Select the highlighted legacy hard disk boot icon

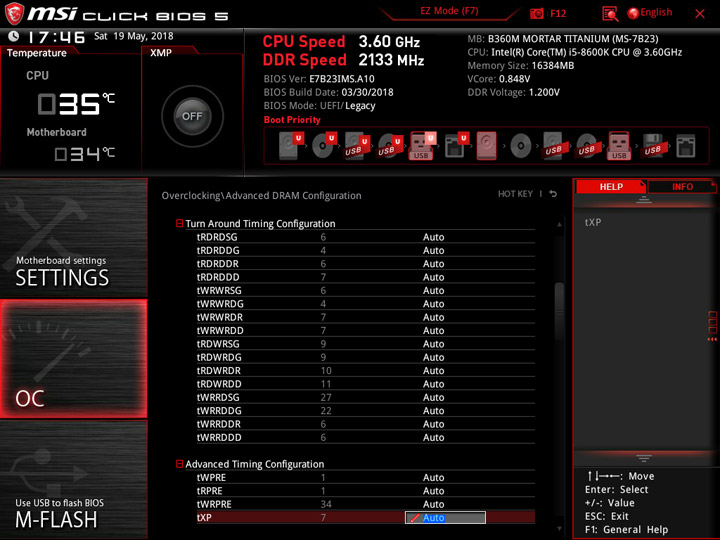(x=486, y=146)
